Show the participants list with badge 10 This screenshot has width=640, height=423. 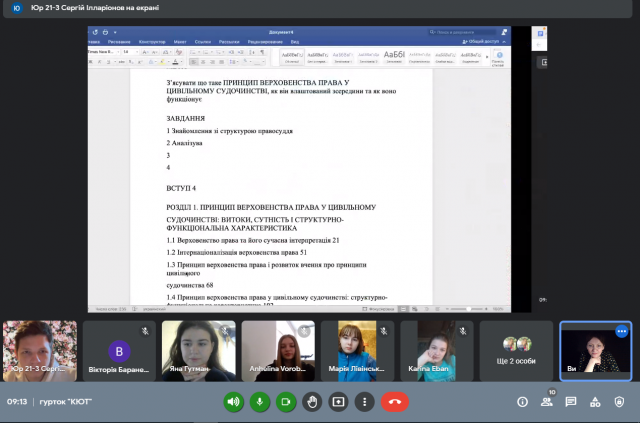coord(547,402)
